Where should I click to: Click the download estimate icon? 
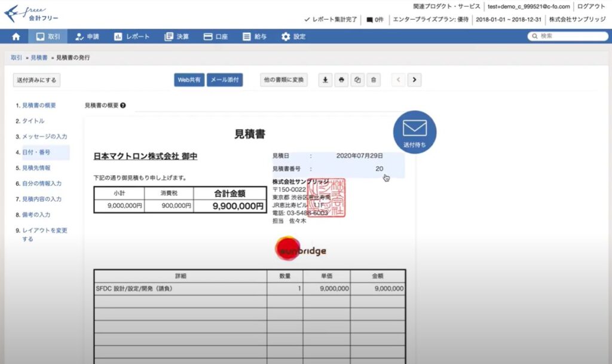325,80
